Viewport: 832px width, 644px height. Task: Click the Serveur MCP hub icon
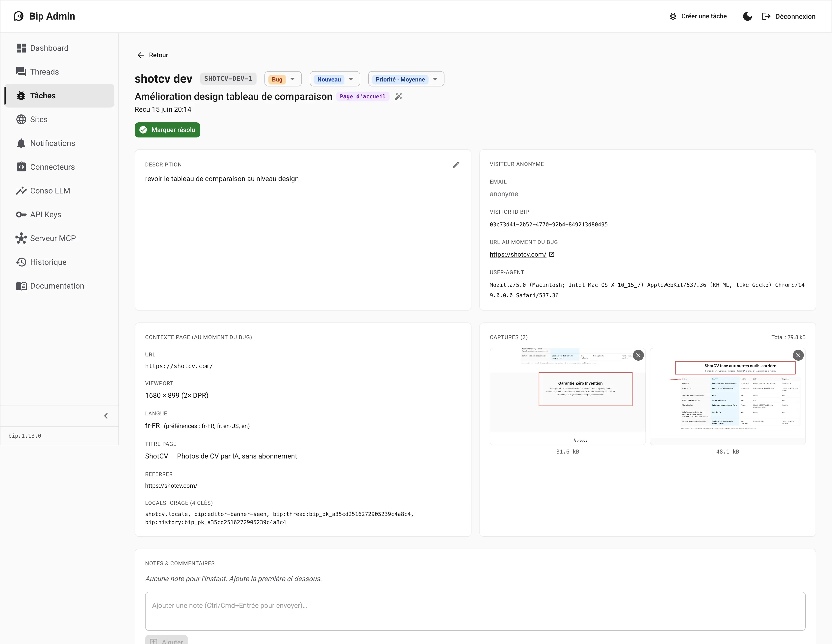pos(21,238)
